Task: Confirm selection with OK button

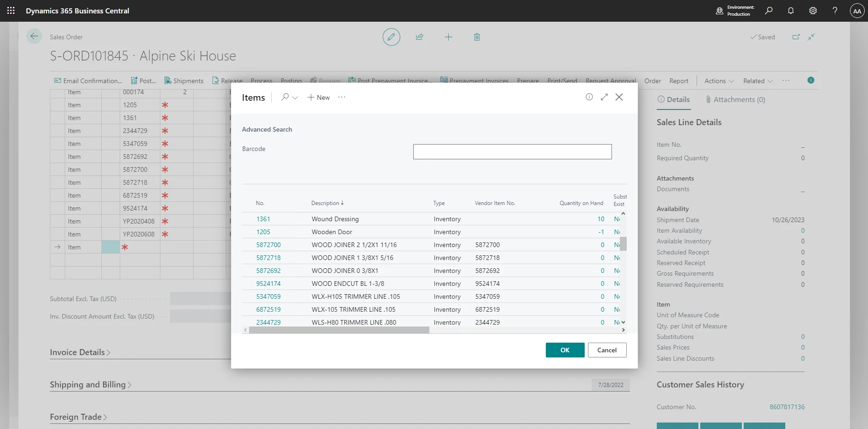Action: click(x=565, y=350)
